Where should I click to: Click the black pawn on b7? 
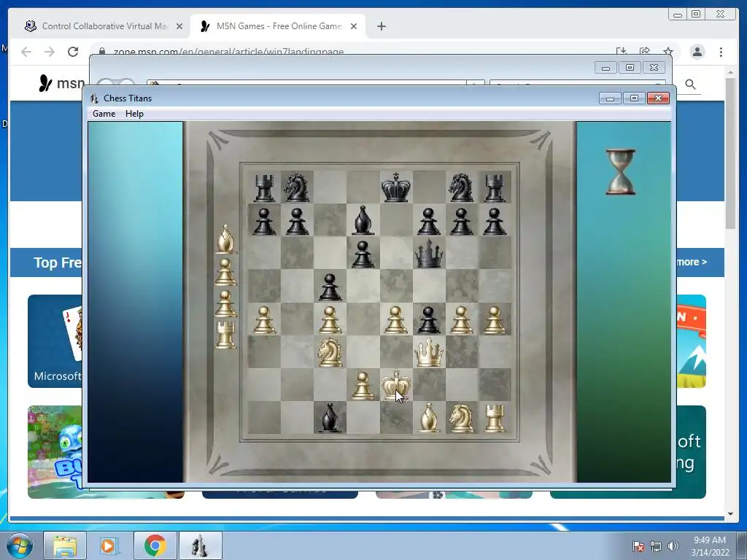point(297,222)
